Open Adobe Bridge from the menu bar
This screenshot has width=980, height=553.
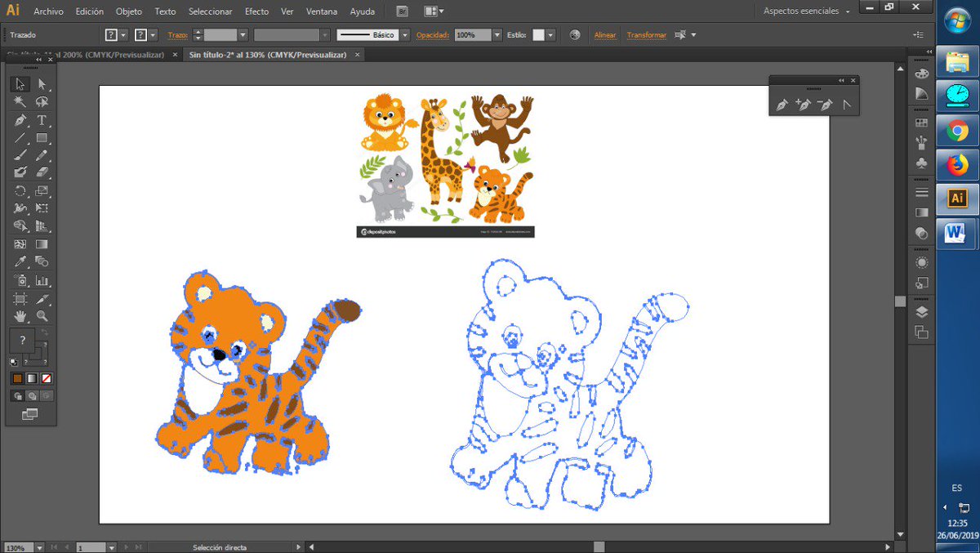point(402,11)
